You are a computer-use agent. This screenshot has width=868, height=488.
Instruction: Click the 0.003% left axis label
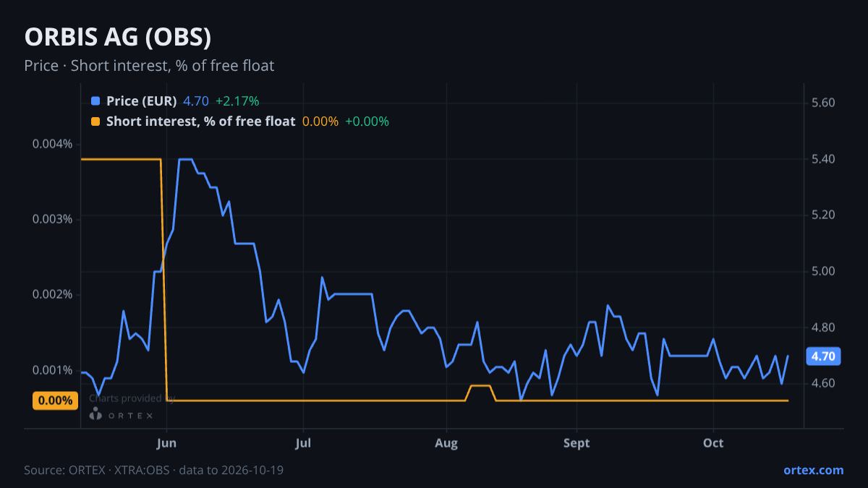(52, 219)
